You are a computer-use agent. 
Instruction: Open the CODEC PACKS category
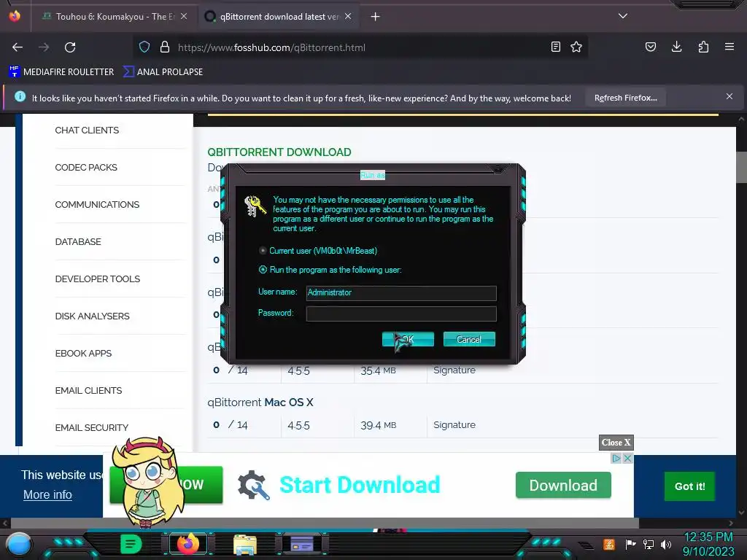[x=86, y=167]
